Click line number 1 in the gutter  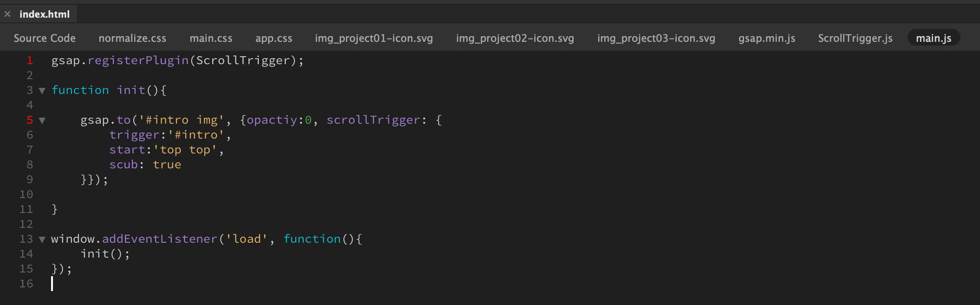pyautogui.click(x=29, y=60)
